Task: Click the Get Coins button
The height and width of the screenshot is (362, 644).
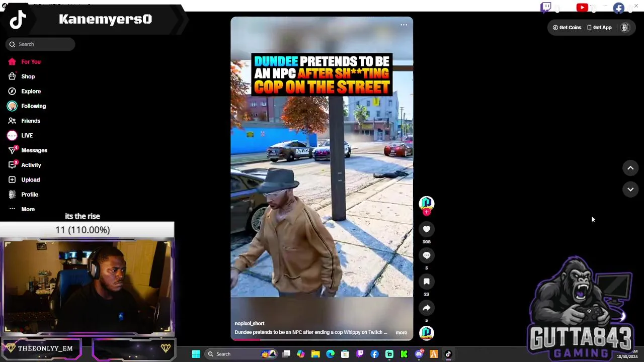Action: 567,28
